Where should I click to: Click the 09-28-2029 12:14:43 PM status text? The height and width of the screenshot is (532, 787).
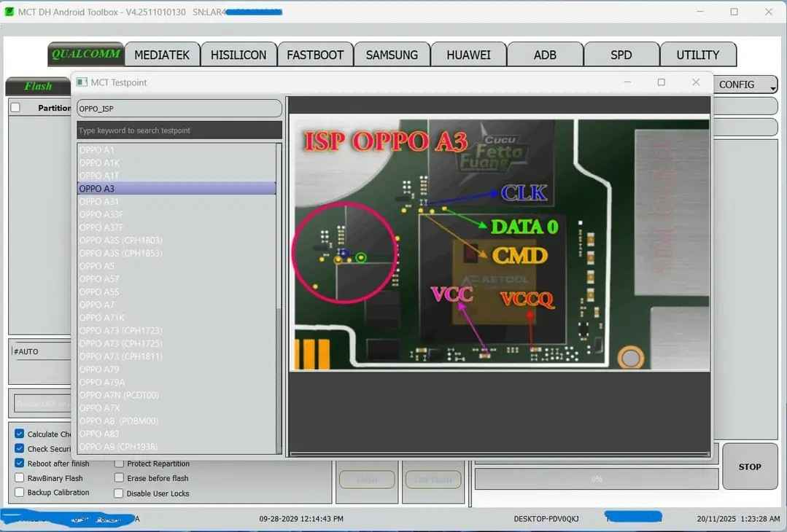[x=301, y=518]
